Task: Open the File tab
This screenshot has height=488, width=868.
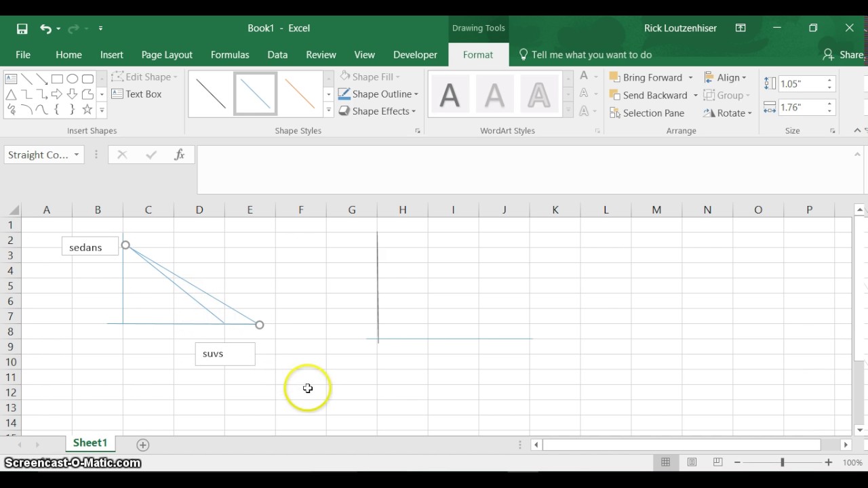Action: coord(23,55)
